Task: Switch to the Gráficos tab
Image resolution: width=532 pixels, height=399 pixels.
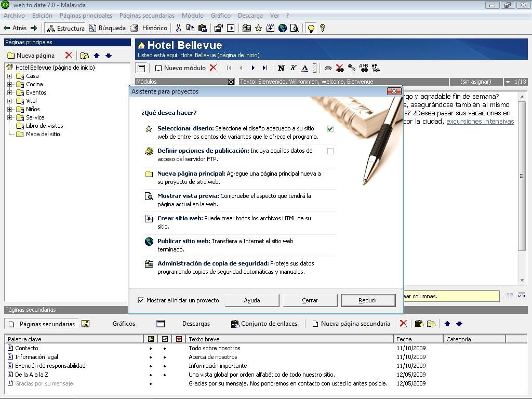Action: coord(124,324)
